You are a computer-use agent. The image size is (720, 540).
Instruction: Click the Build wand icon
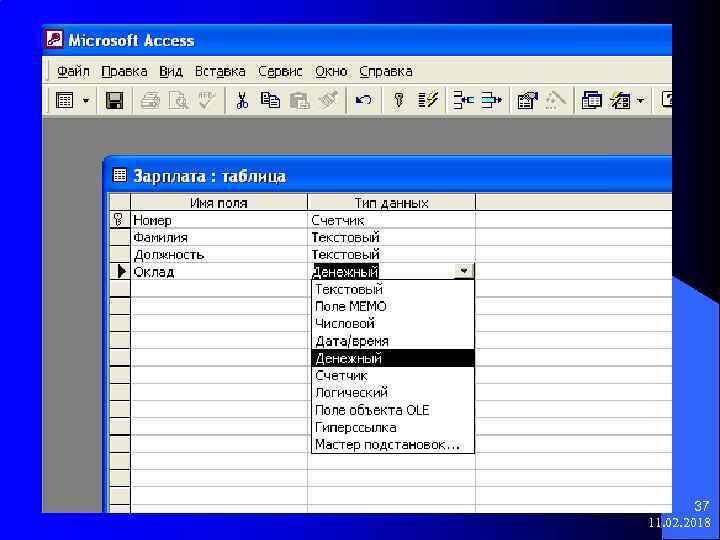point(555,100)
